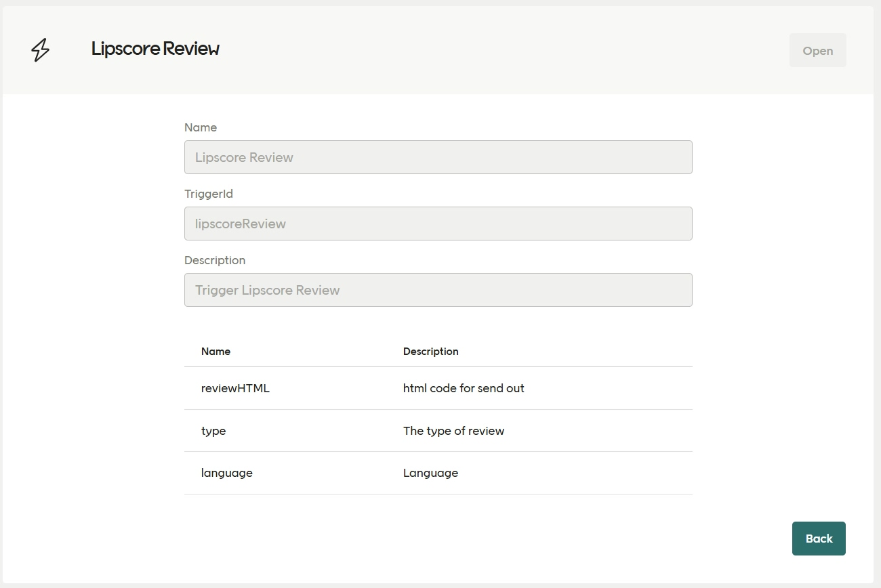Click the lightning bolt trigger icon
This screenshot has width=881, height=588.
click(41, 50)
